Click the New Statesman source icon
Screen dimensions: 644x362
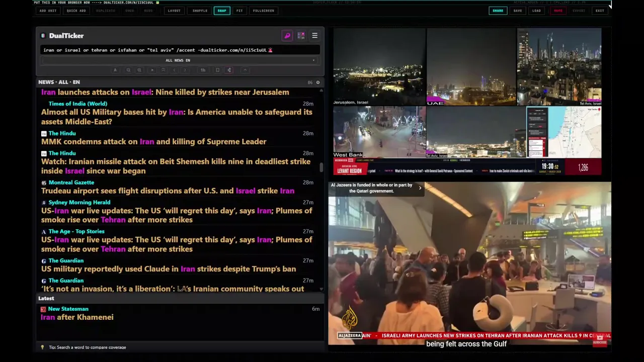click(43, 309)
